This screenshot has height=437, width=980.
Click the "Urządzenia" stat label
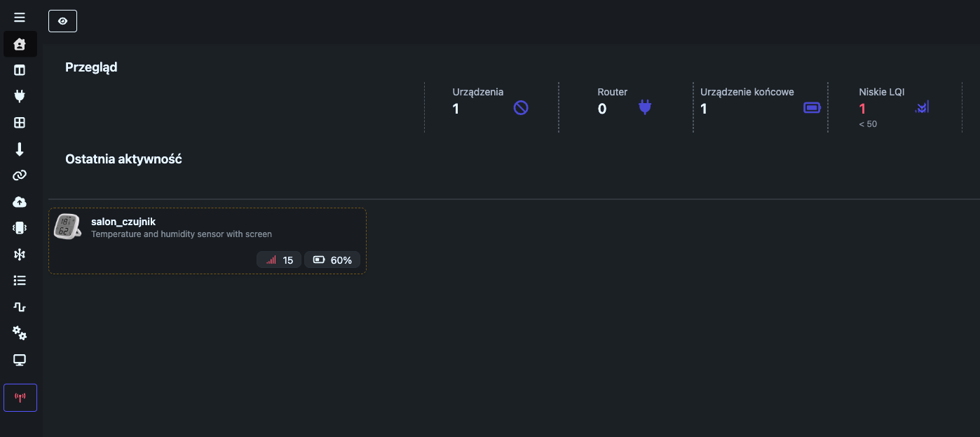(478, 92)
